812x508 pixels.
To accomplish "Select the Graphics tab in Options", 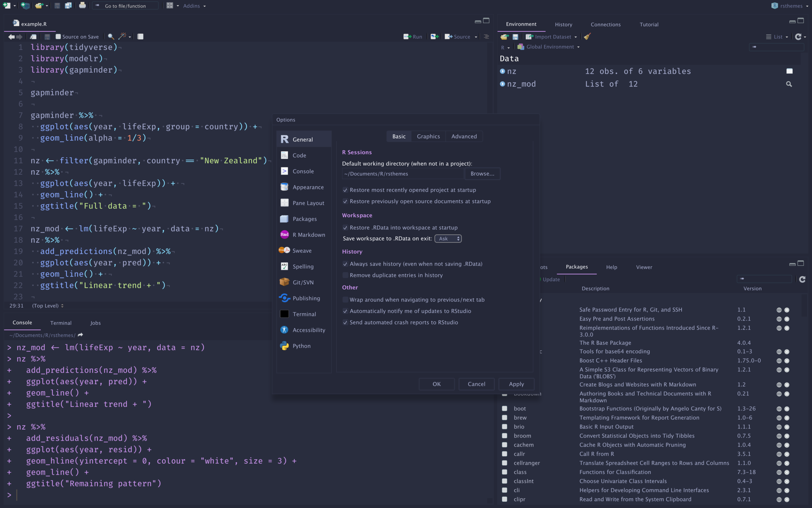I will [429, 136].
